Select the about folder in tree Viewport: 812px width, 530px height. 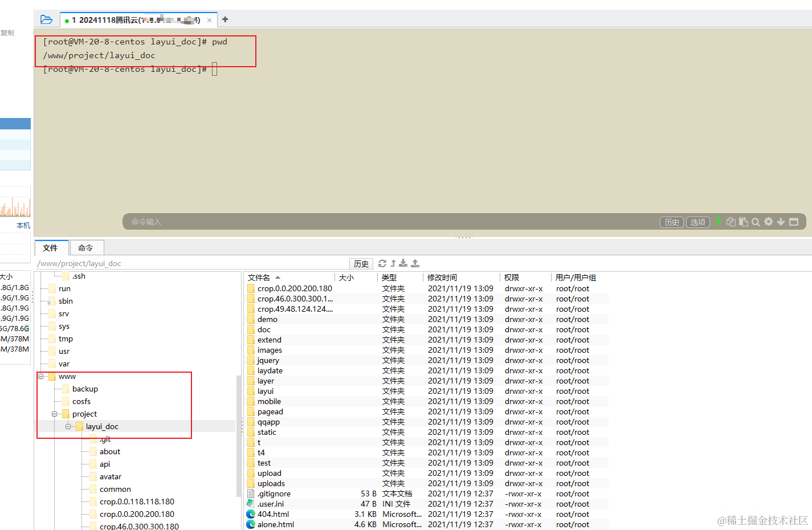coord(110,451)
